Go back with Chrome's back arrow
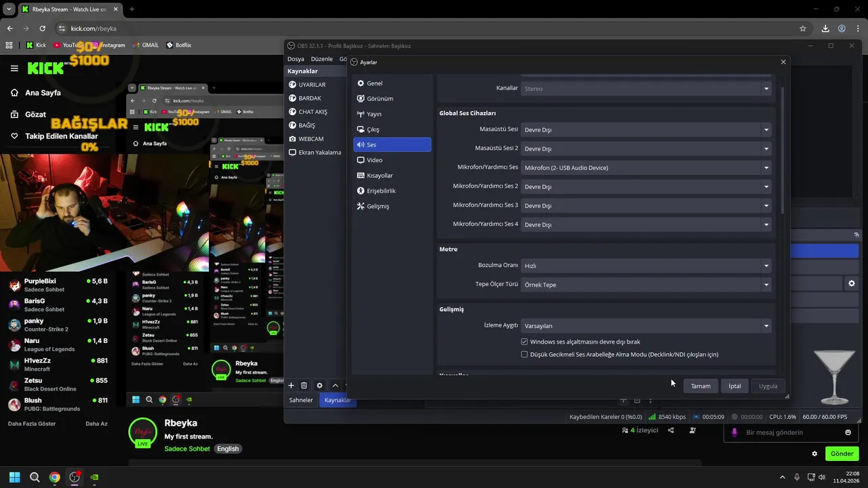 (x=9, y=28)
